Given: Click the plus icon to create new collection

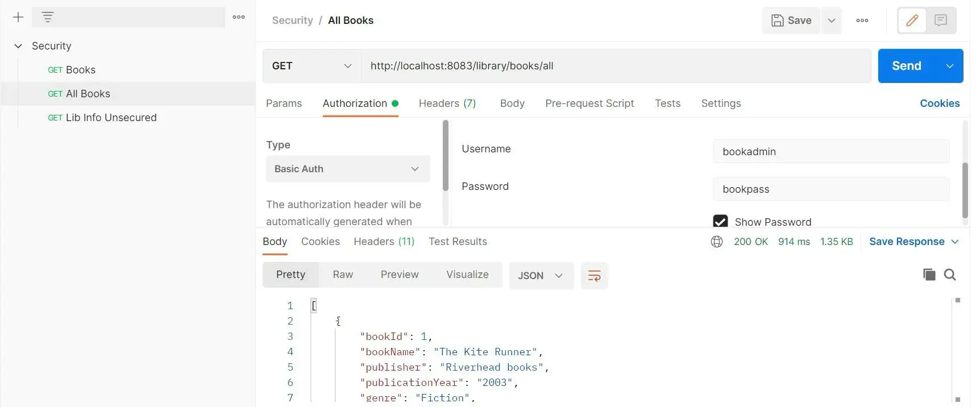Looking at the screenshot, I should 18,17.
